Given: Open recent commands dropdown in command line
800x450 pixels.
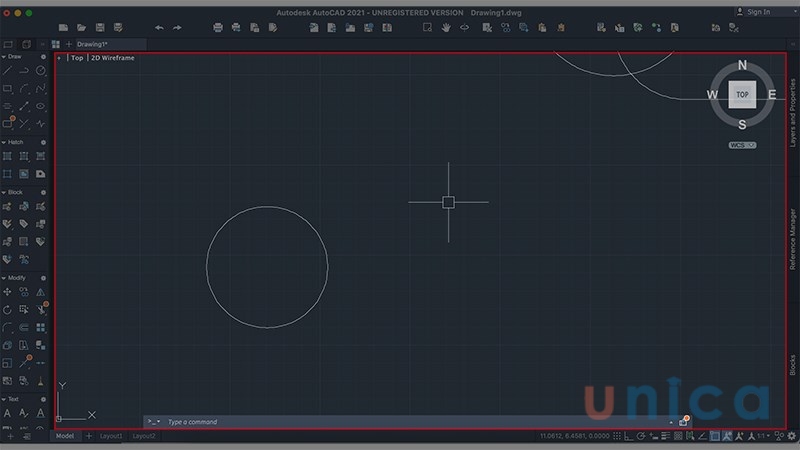Looking at the screenshot, I should (154, 421).
